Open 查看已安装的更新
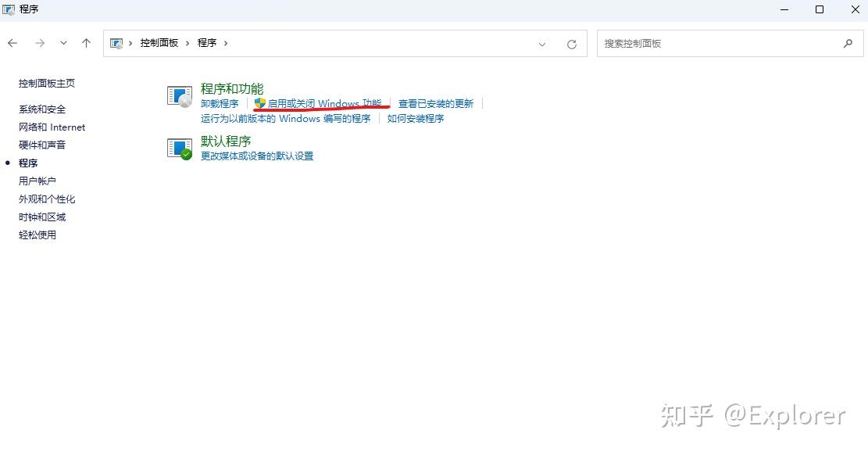 coord(436,103)
